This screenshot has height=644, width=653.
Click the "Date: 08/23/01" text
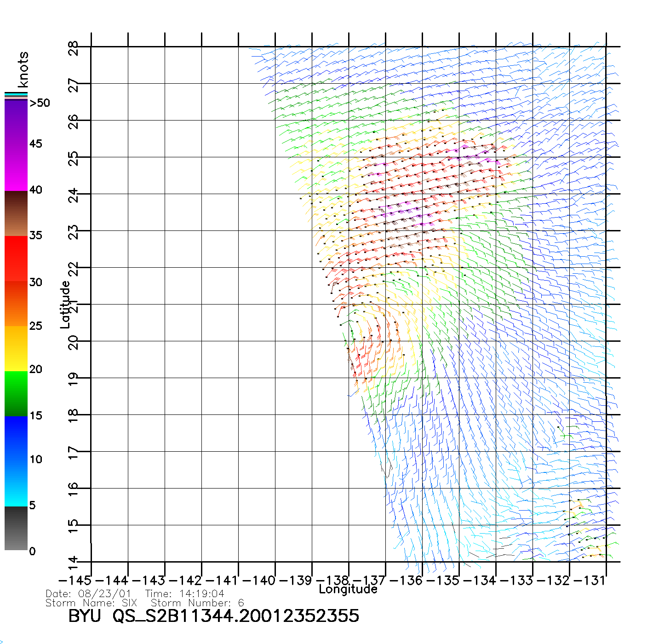(x=88, y=594)
